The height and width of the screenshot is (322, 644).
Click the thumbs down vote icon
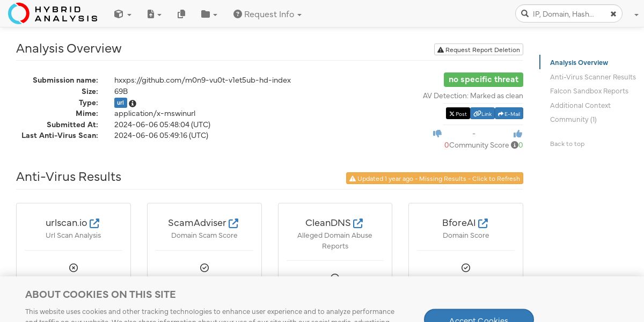(437, 134)
